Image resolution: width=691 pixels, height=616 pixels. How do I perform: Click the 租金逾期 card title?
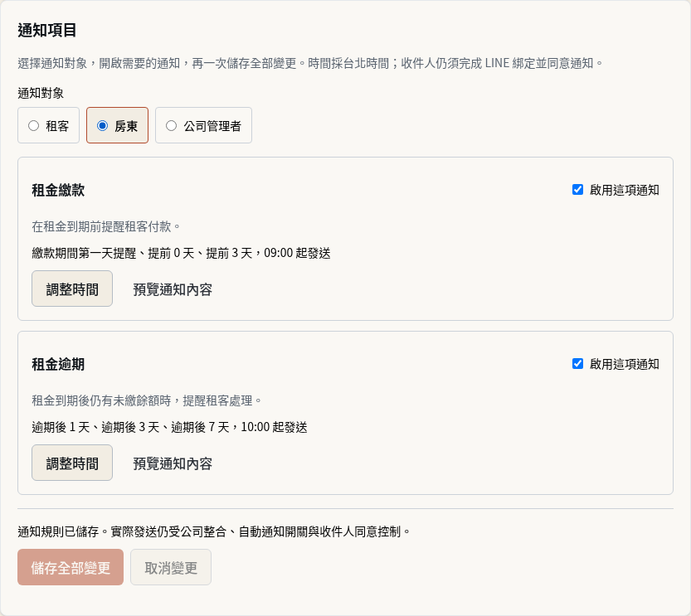pos(58,364)
